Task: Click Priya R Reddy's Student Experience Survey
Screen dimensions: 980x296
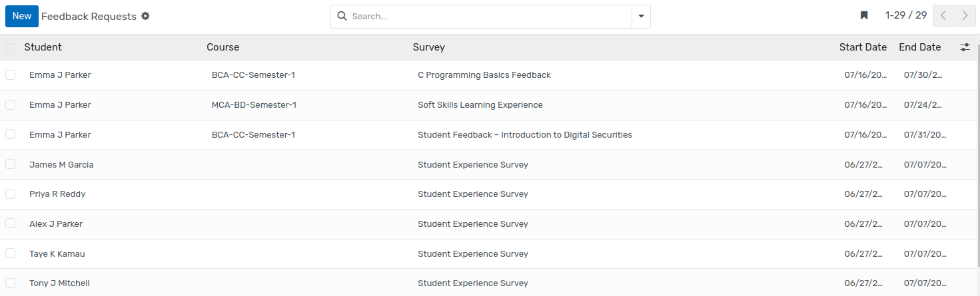Action: click(473, 194)
